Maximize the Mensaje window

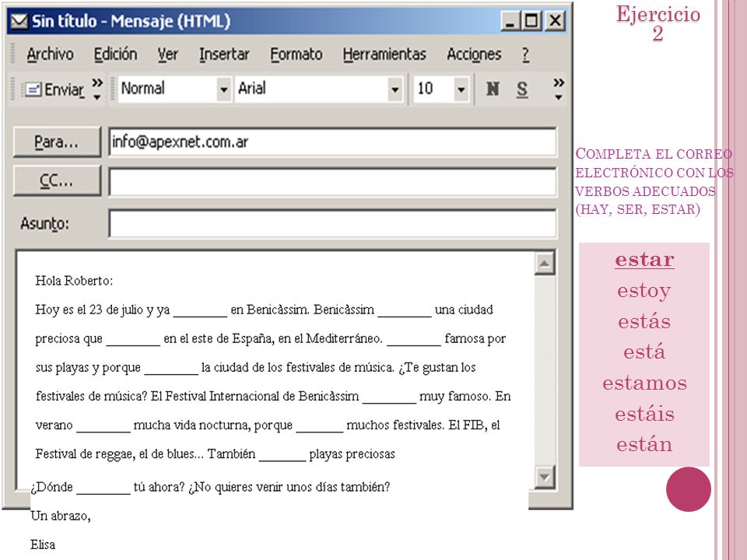pyautogui.click(x=531, y=21)
